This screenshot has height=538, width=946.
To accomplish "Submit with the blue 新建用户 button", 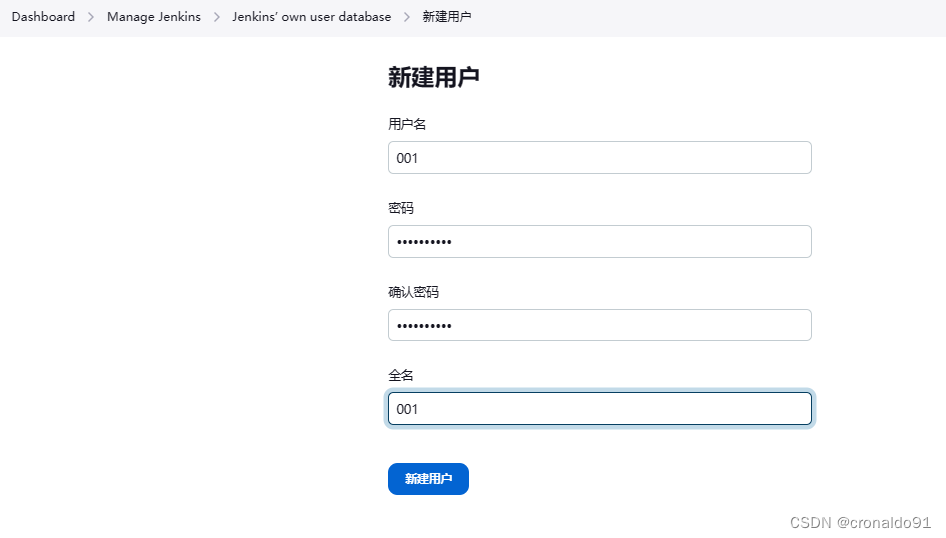I will [428, 479].
